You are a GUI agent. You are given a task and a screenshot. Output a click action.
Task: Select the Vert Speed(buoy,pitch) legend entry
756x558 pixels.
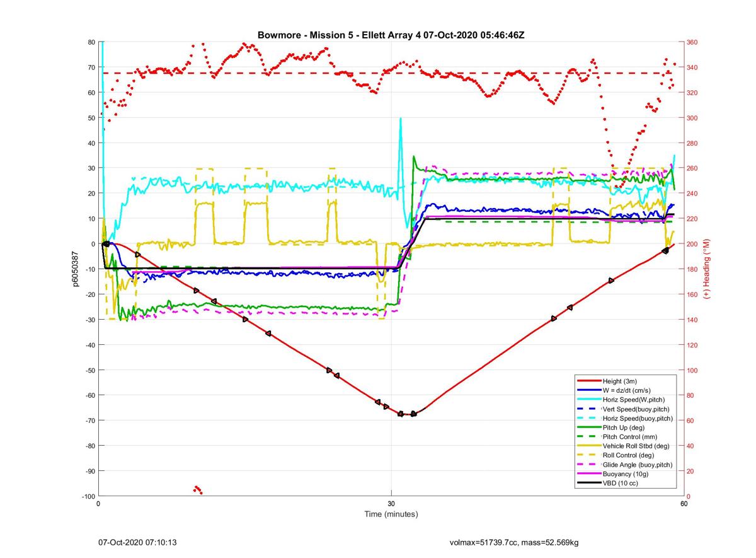[x=625, y=409]
